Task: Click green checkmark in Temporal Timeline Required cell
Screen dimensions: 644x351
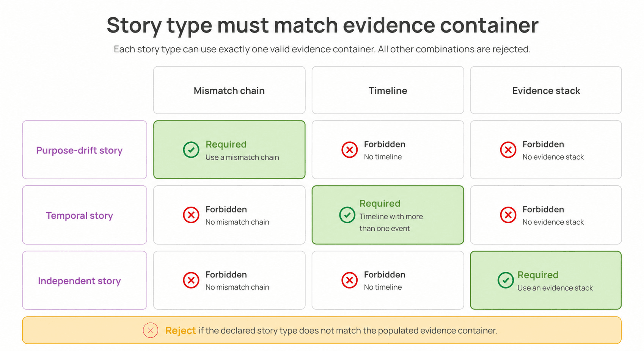Action: (x=347, y=215)
